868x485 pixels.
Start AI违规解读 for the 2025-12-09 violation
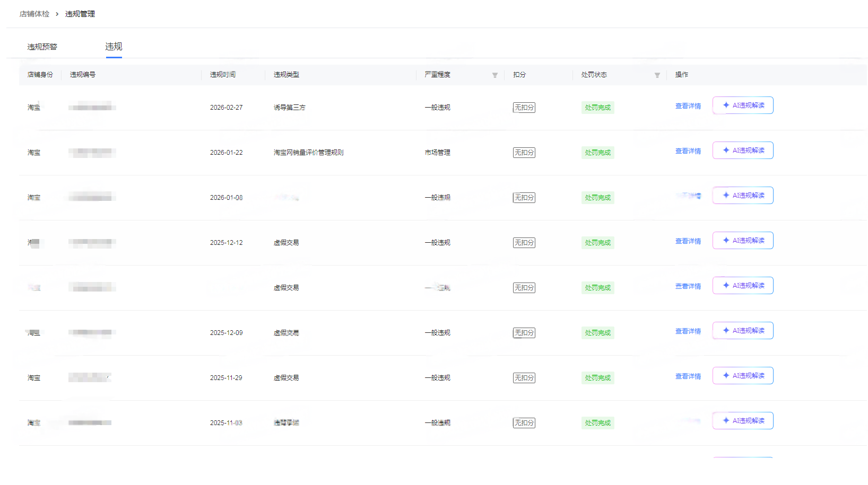(743, 331)
